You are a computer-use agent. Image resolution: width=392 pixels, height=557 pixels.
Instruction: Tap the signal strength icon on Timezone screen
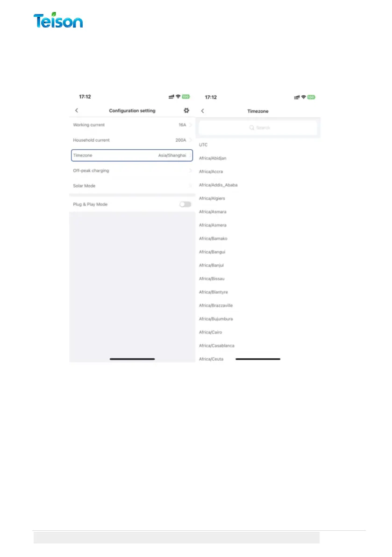[297, 97]
